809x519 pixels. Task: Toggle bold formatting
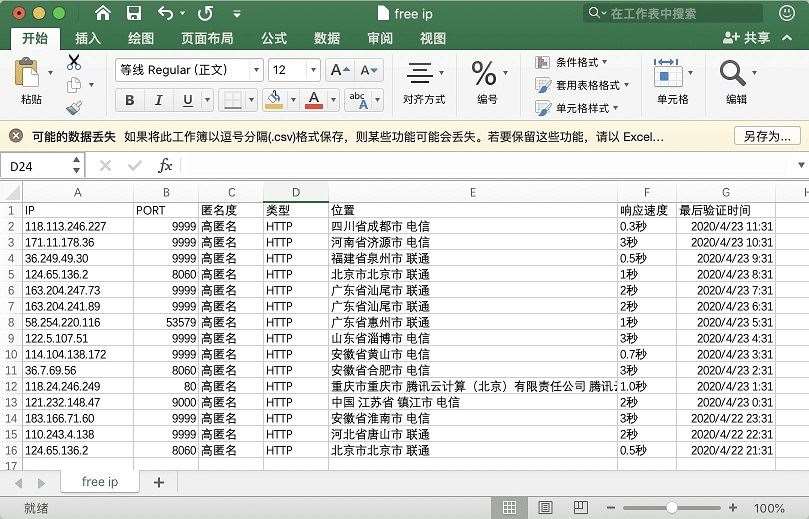point(130,100)
